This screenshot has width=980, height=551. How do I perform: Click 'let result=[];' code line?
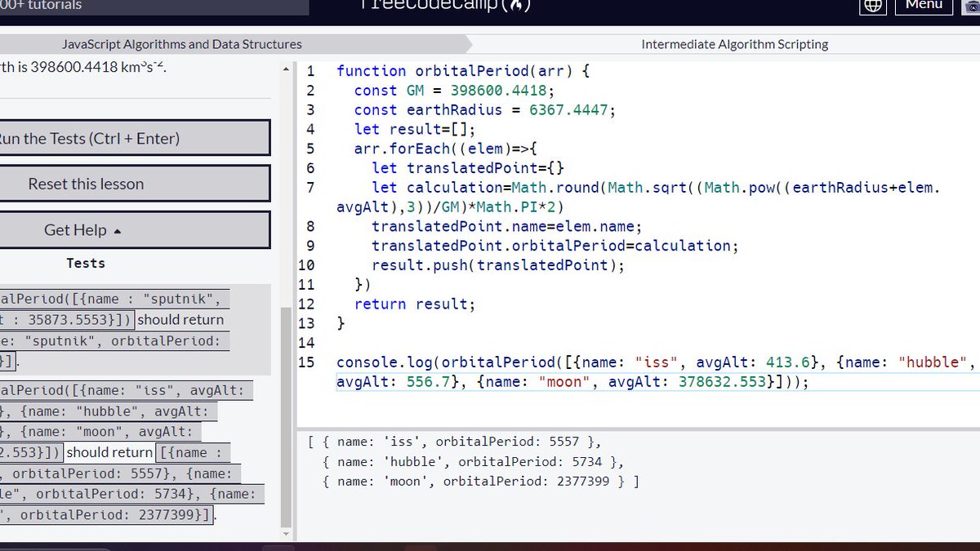pyautogui.click(x=414, y=129)
